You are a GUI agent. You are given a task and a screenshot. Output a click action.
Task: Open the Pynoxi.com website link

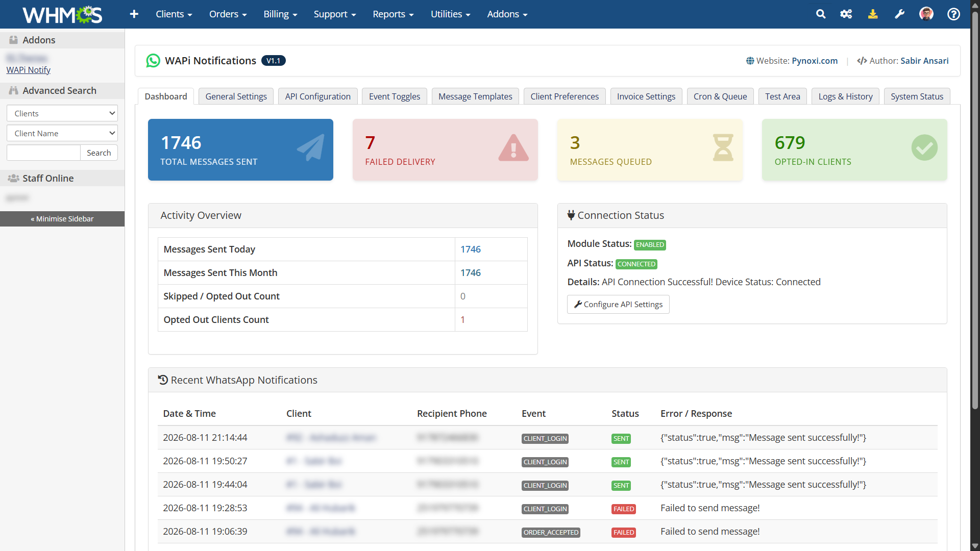pos(815,61)
